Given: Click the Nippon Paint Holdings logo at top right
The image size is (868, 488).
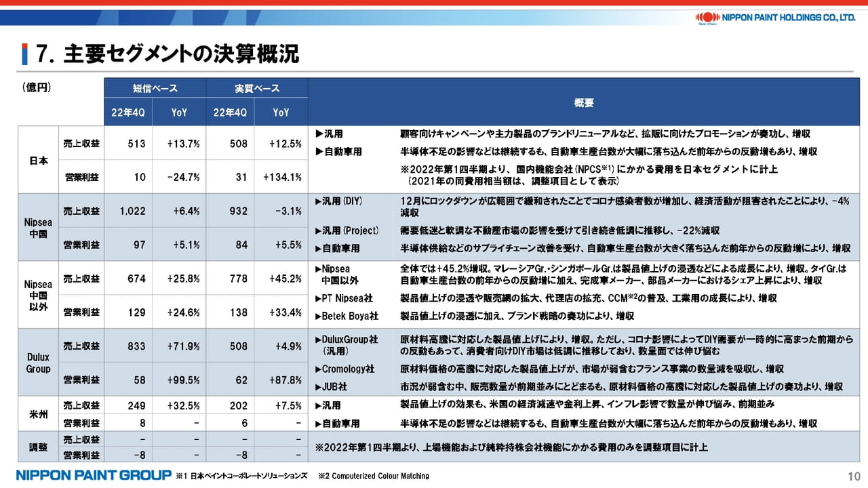Looking at the screenshot, I should tap(776, 18).
